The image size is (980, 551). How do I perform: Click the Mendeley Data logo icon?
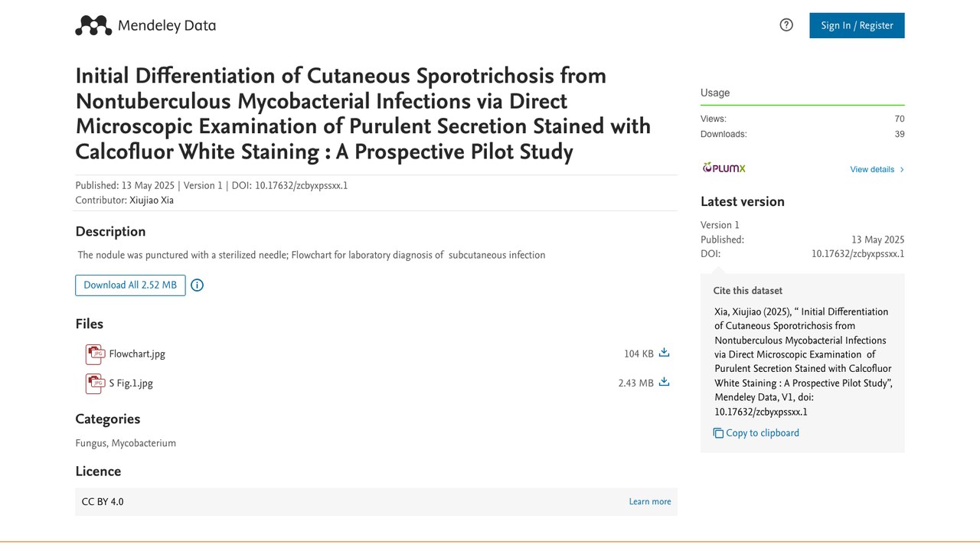tap(93, 25)
